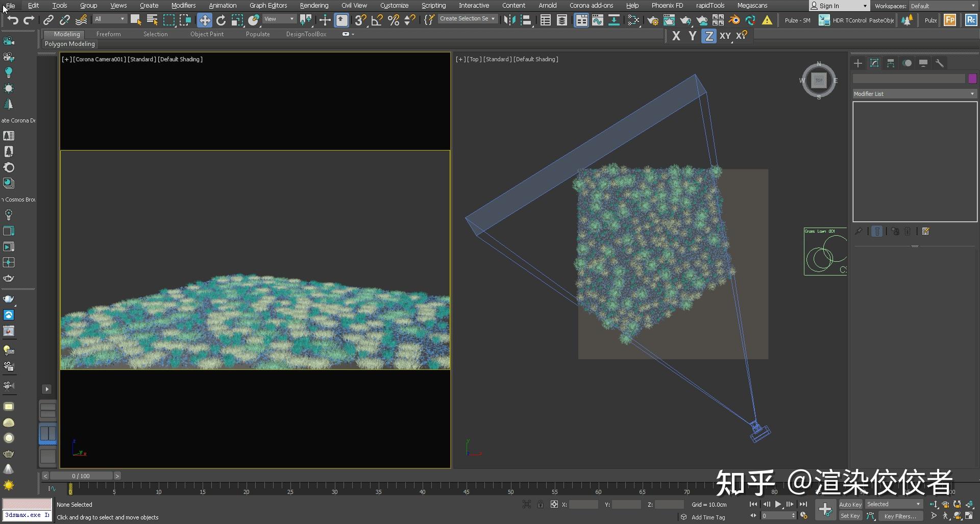Turn on Auto Key mode
Screen dimensions: 980x524
click(850, 504)
